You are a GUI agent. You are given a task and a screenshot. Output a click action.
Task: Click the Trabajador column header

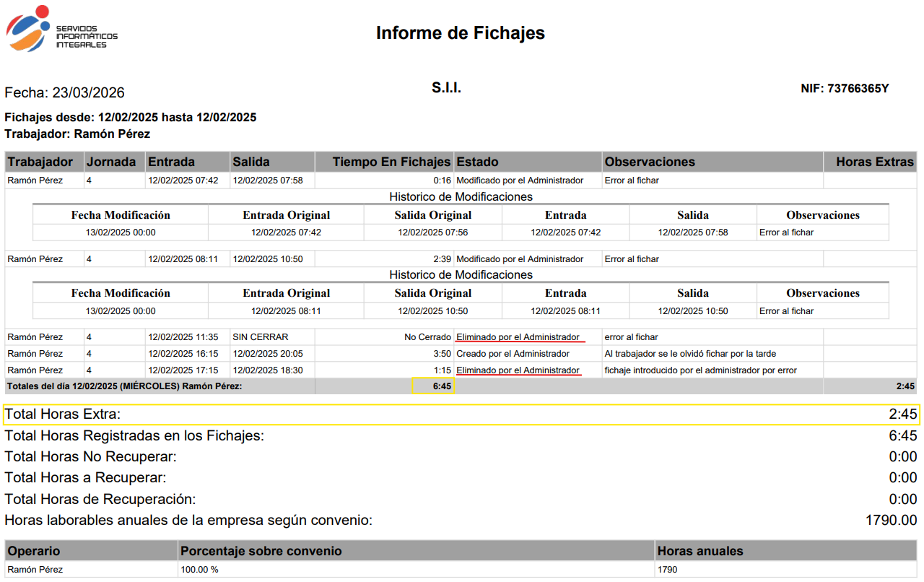pyautogui.click(x=40, y=162)
